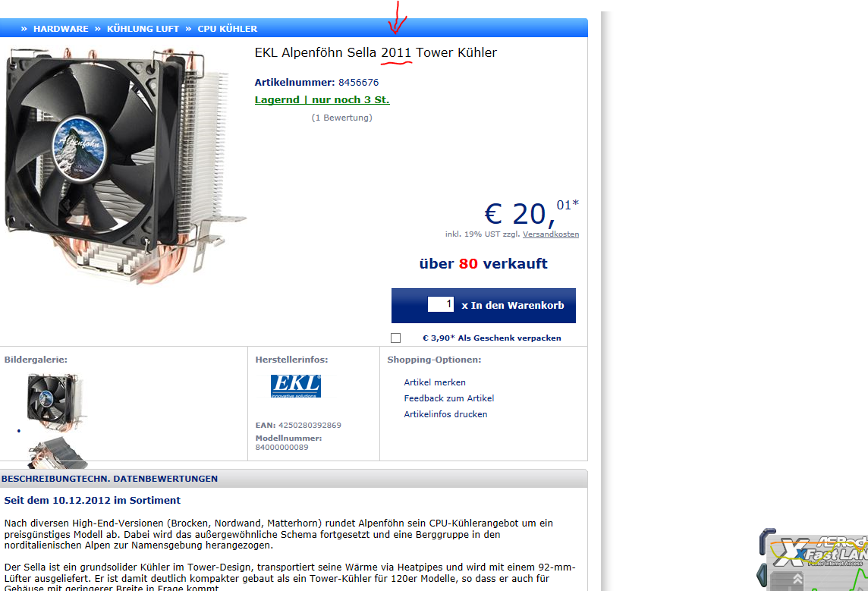Viewport: 868px width, 591px height.
Task: Add the item via In den Warenkorb
Action: (483, 306)
